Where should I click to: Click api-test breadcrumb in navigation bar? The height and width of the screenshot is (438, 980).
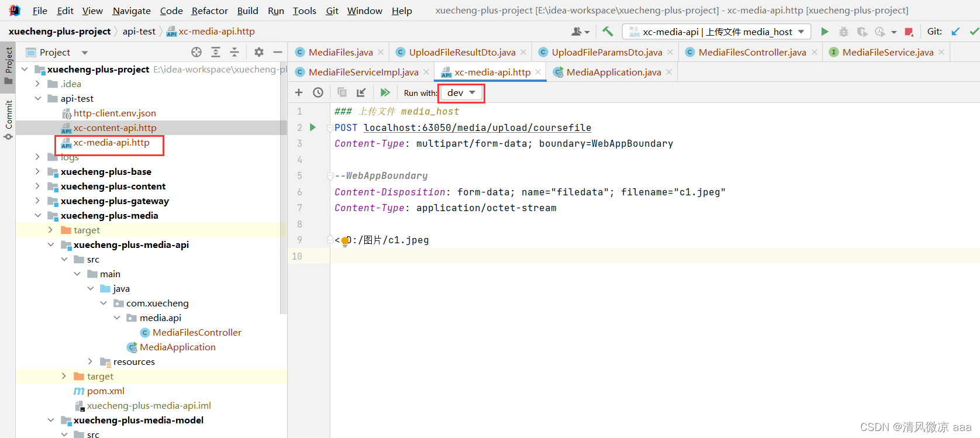point(139,31)
